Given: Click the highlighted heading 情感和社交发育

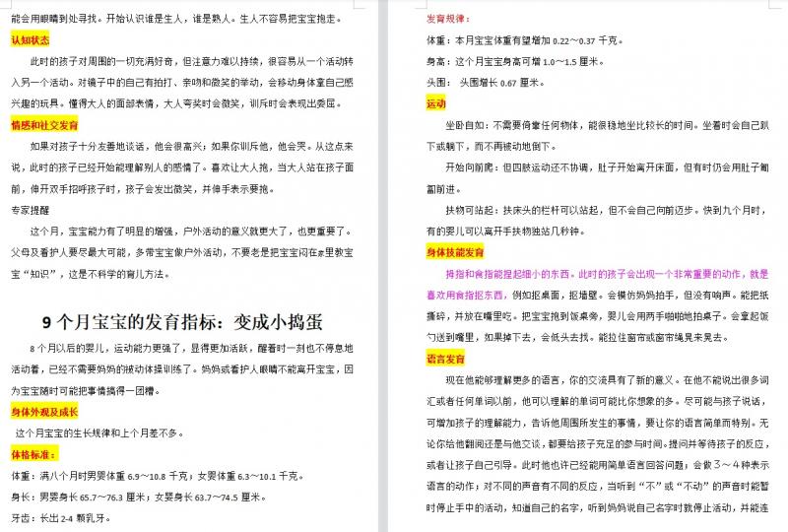Looking at the screenshot, I should [43, 125].
